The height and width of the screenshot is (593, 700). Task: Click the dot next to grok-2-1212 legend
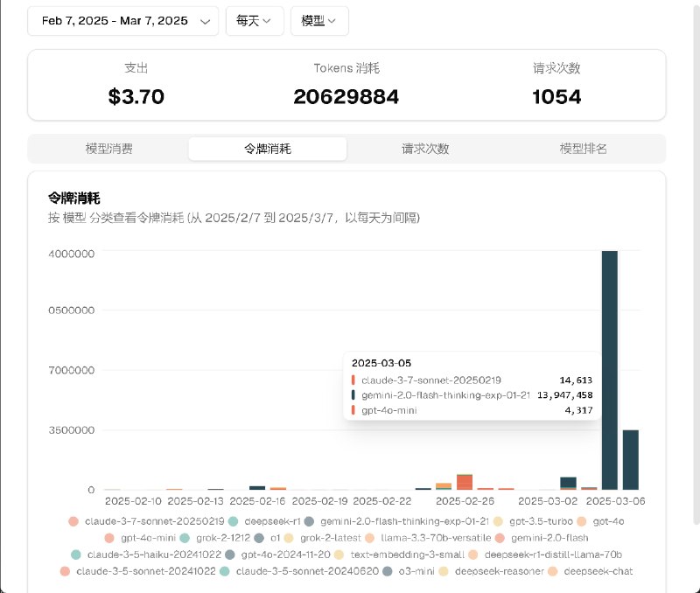point(184,538)
